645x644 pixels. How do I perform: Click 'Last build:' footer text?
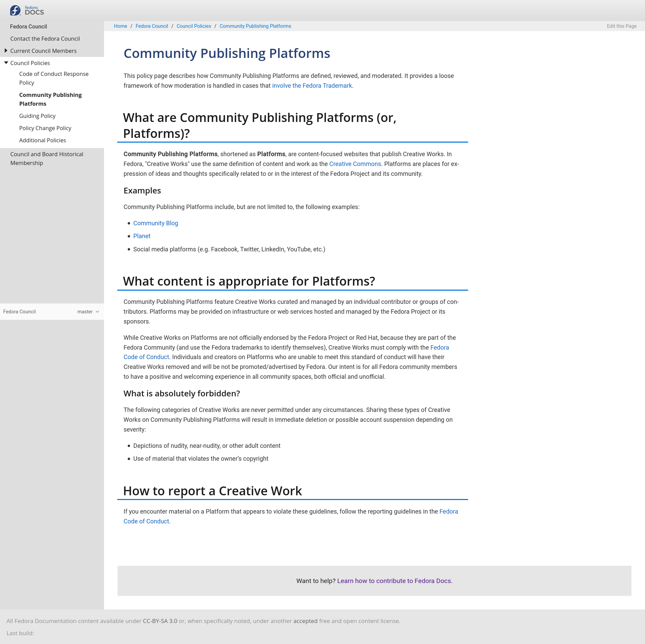[20, 633]
